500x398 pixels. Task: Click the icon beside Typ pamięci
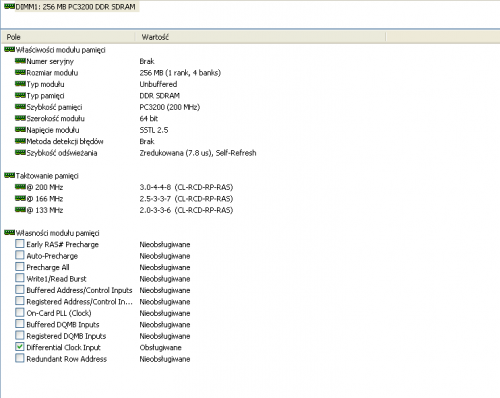click(x=20, y=95)
